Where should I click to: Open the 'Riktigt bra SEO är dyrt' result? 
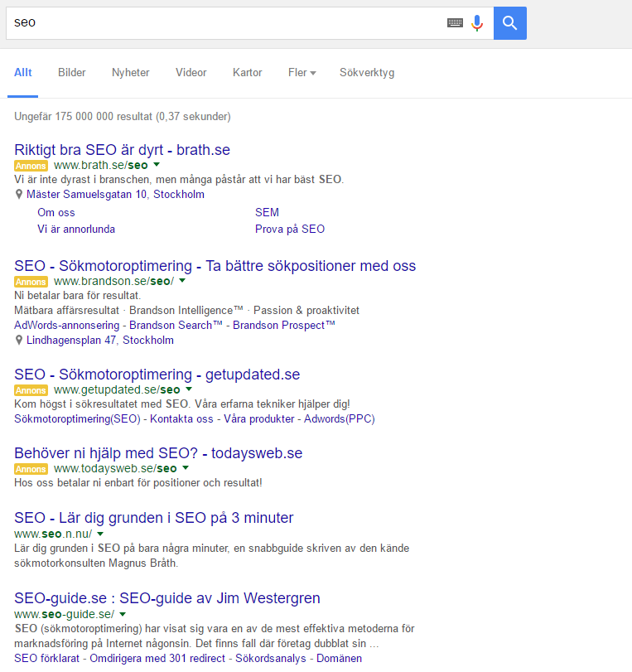[122, 150]
